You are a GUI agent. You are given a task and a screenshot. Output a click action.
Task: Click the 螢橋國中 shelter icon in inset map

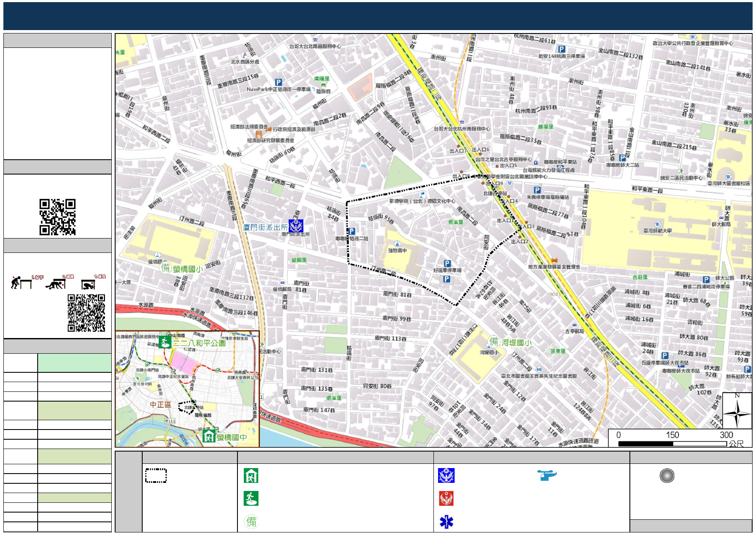tap(209, 436)
